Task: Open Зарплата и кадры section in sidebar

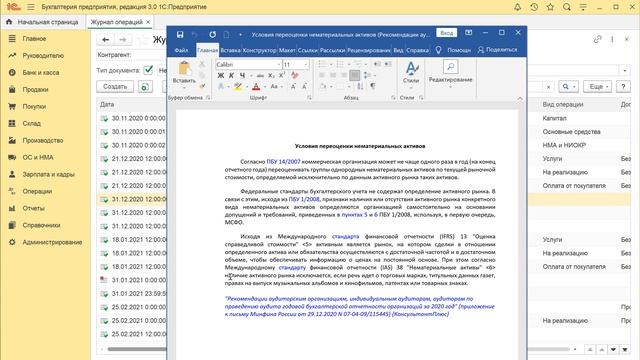Action: 48,174
